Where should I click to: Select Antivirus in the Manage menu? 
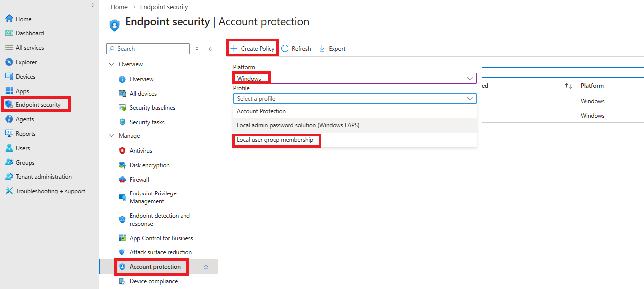pyautogui.click(x=141, y=151)
